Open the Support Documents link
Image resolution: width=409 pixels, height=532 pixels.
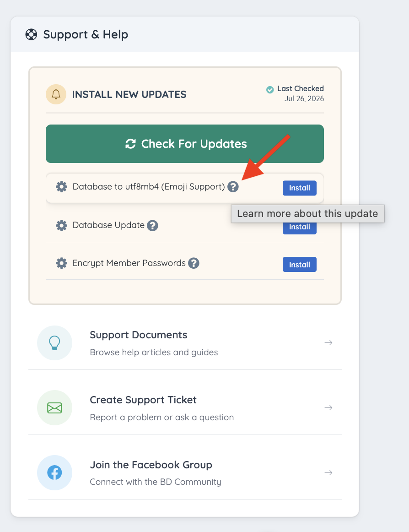185,342
